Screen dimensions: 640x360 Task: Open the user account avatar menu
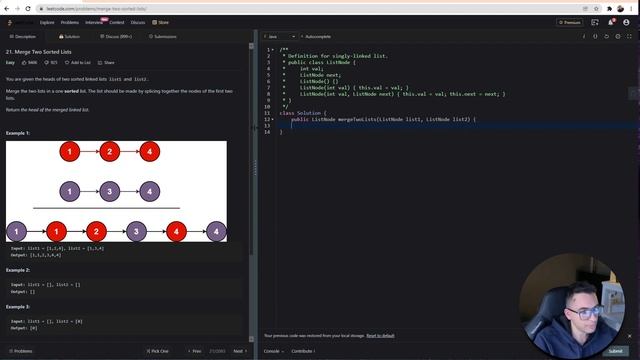coord(626,22)
